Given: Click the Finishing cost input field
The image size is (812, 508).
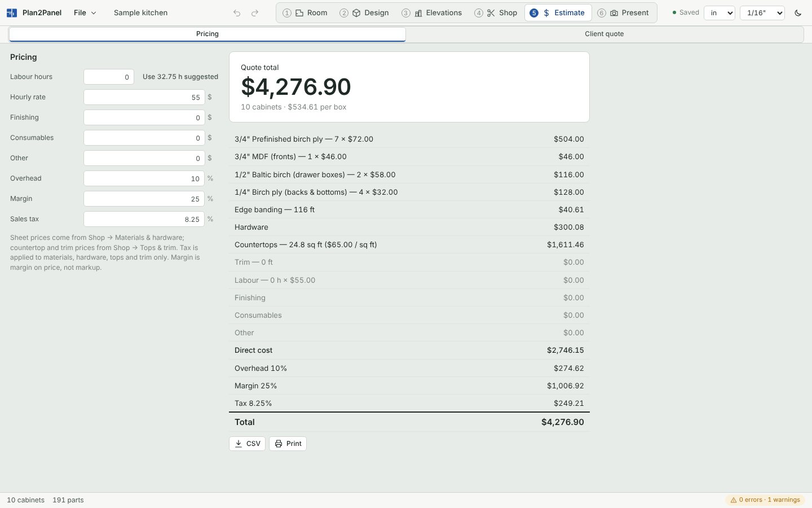Looking at the screenshot, I should (144, 117).
